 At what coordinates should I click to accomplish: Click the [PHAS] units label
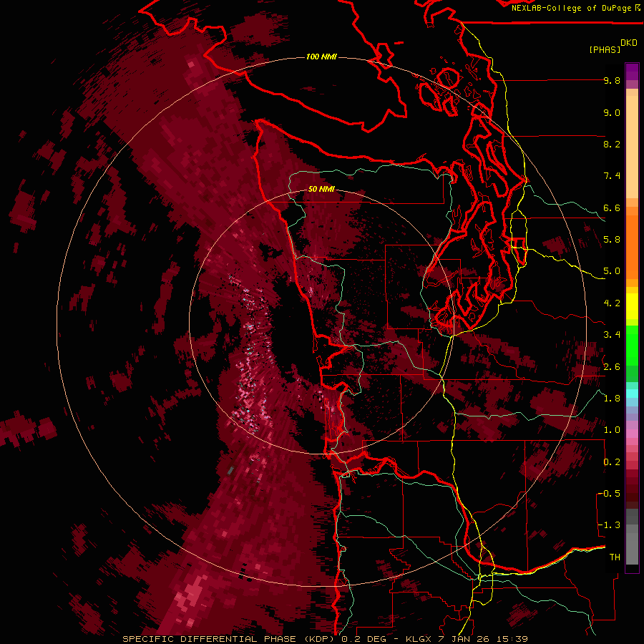(605, 49)
